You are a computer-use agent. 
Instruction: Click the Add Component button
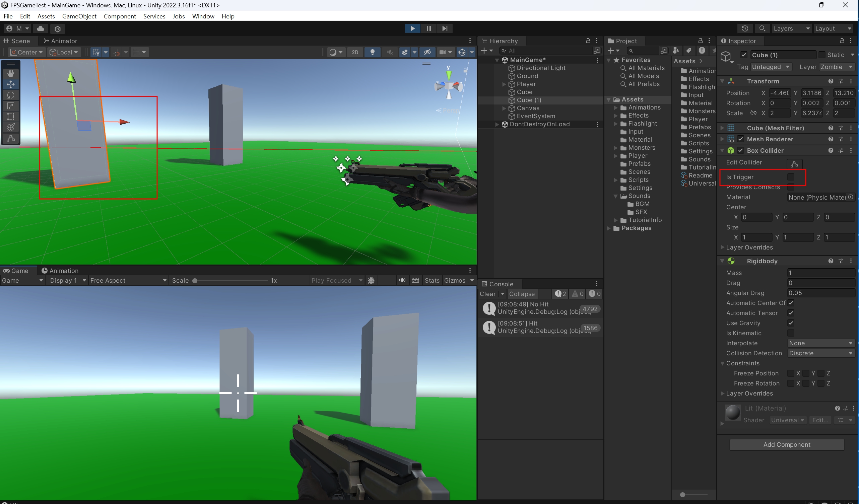click(x=786, y=444)
